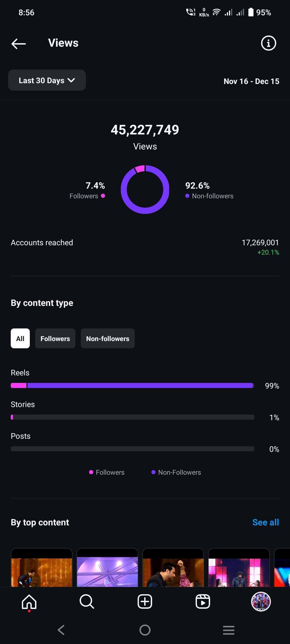Tap the followers donut chart
The height and width of the screenshot is (644, 290).
tap(145, 189)
